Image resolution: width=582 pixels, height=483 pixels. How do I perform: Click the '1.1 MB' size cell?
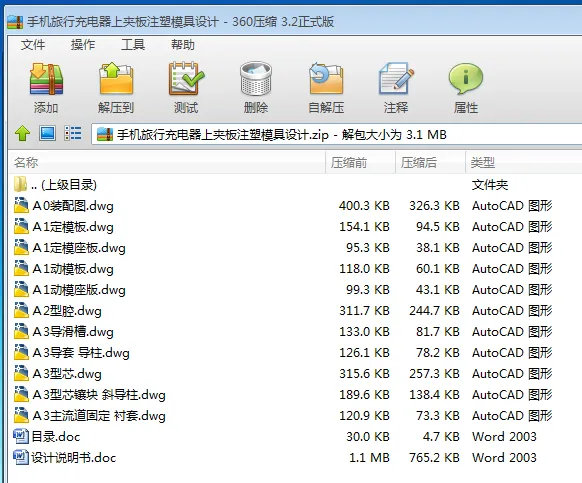[x=369, y=457]
